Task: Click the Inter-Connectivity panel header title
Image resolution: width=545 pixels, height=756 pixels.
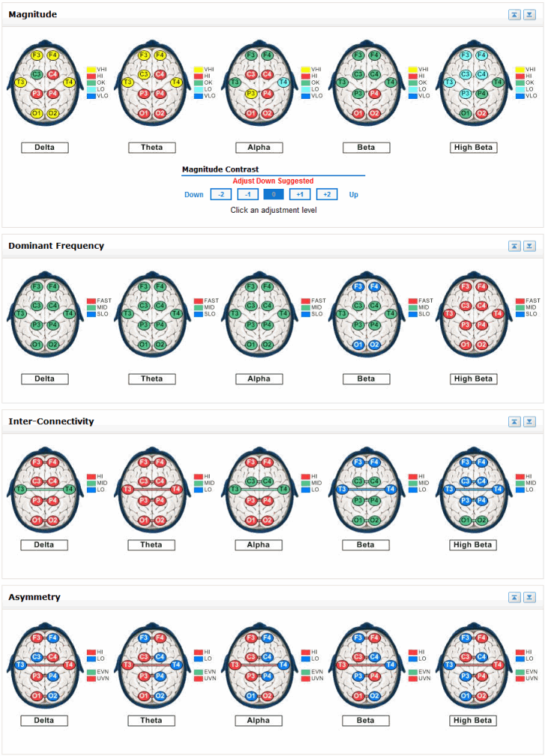Action: tap(51, 421)
